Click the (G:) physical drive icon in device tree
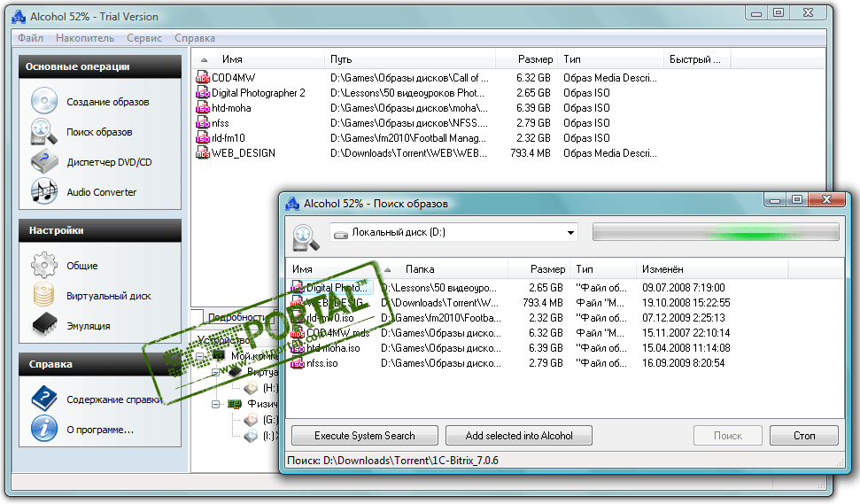860x504 pixels. (x=252, y=420)
